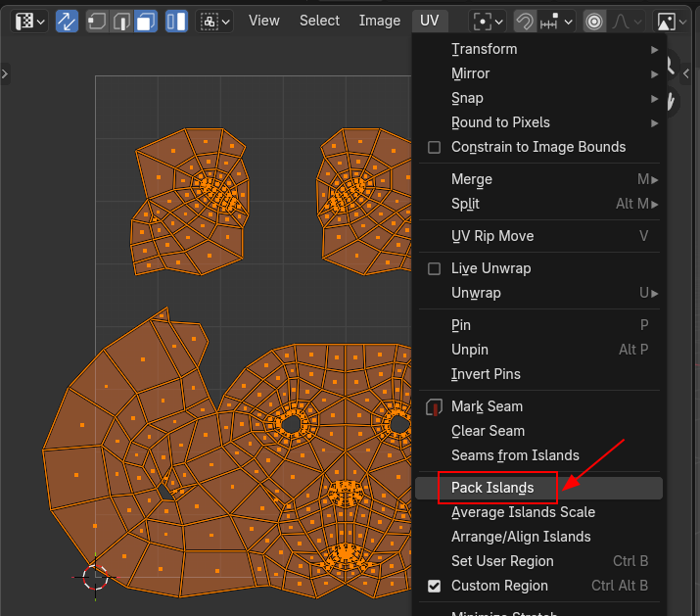Select Unpin from UV menu
This screenshot has width=700, height=616.
pyautogui.click(x=538, y=350)
